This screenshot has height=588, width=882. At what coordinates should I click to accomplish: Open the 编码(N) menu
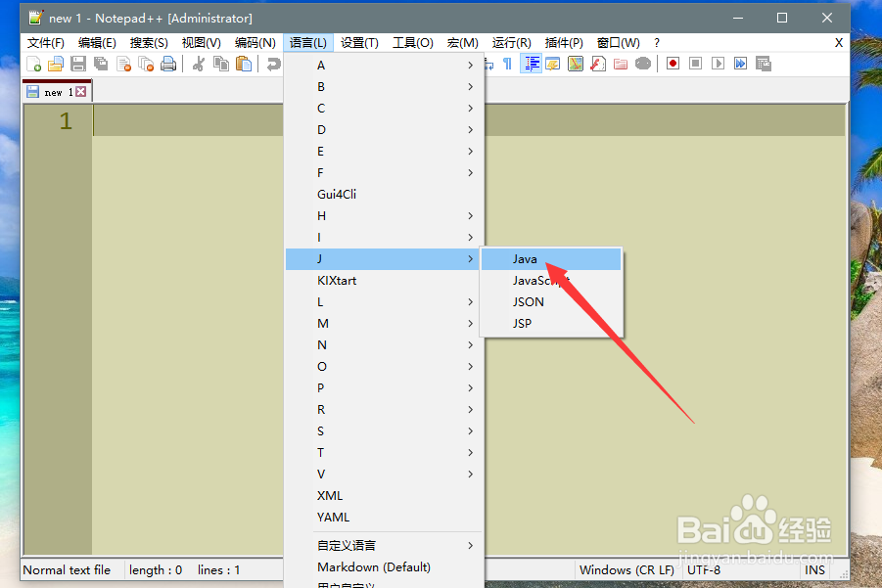coord(255,43)
